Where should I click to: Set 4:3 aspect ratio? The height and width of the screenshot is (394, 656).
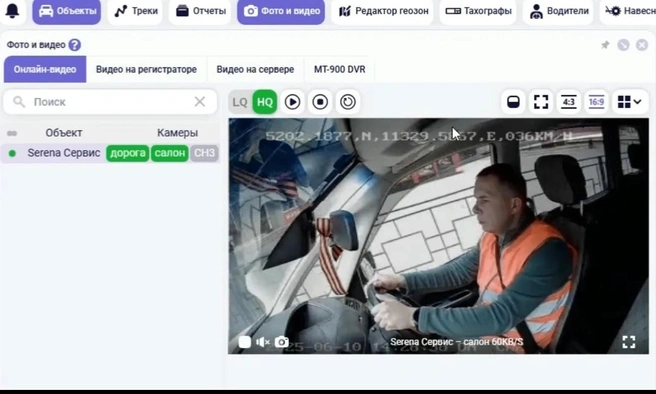[x=569, y=102]
